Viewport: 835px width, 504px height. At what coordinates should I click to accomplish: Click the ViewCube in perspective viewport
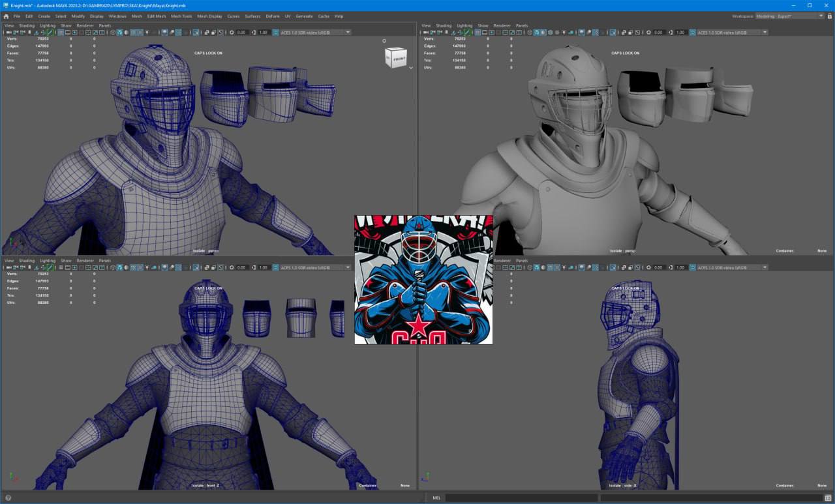point(395,58)
